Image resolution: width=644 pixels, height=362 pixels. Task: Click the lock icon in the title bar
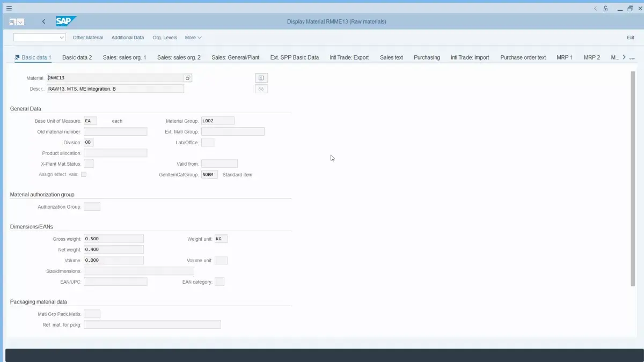[605, 9]
